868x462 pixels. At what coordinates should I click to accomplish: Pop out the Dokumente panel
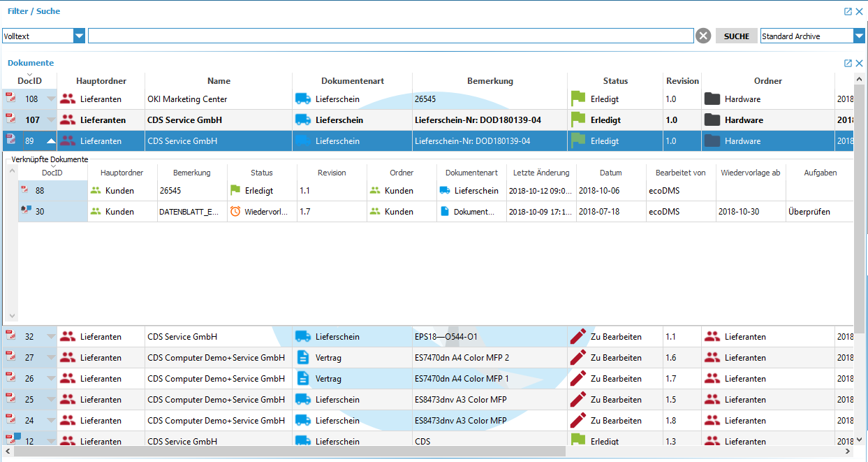(x=848, y=63)
